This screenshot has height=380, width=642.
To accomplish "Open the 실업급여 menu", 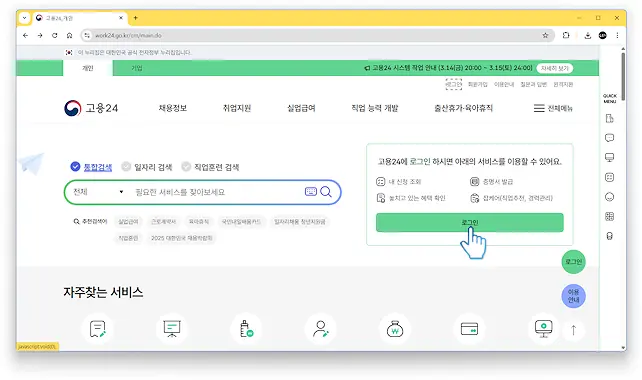I will pos(301,109).
